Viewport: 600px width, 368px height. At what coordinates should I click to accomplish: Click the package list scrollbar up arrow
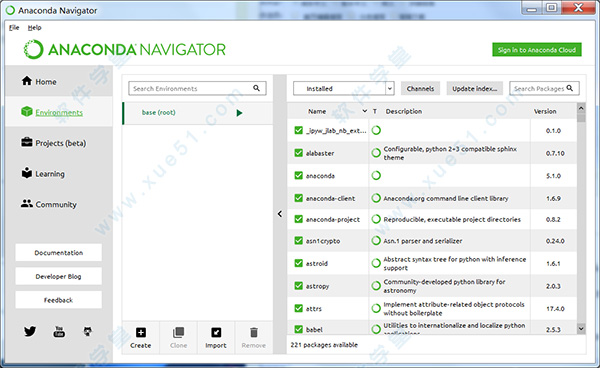581,108
